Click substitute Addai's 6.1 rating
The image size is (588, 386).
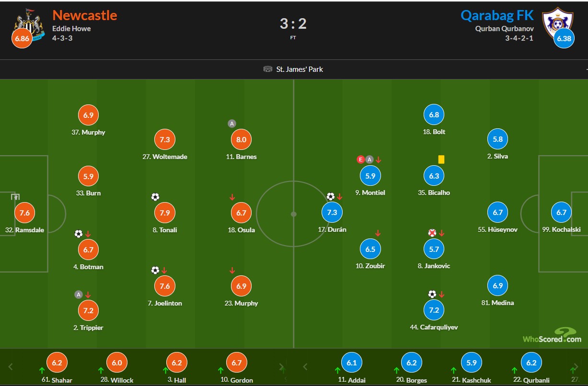coord(352,363)
